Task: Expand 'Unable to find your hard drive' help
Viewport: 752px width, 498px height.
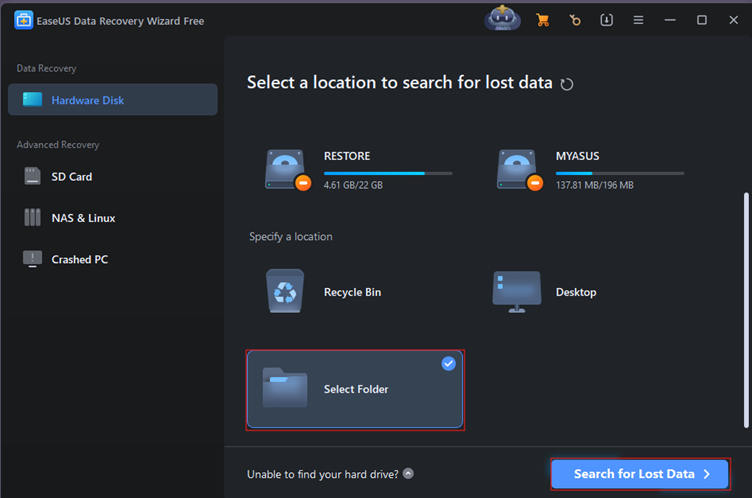Action: (408, 474)
